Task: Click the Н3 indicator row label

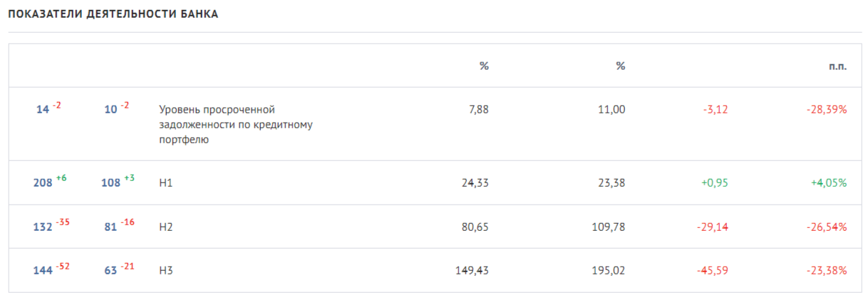Action: pos(166,271)
